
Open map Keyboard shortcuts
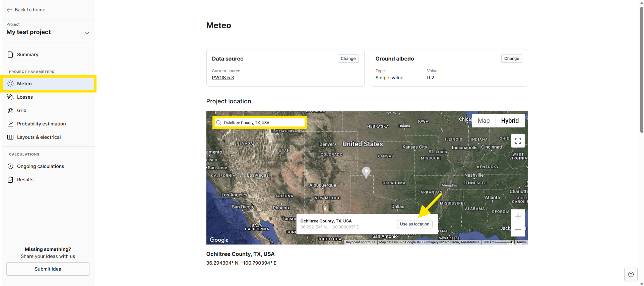361,242
